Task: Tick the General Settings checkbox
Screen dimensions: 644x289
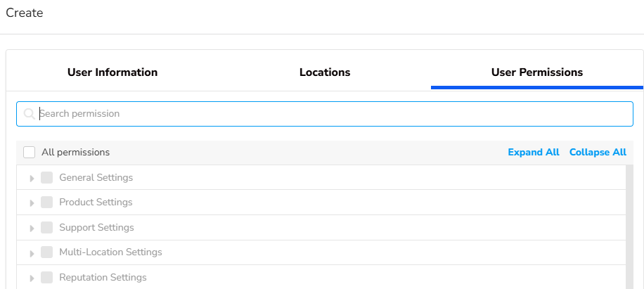Action: (x=47, y=178)
